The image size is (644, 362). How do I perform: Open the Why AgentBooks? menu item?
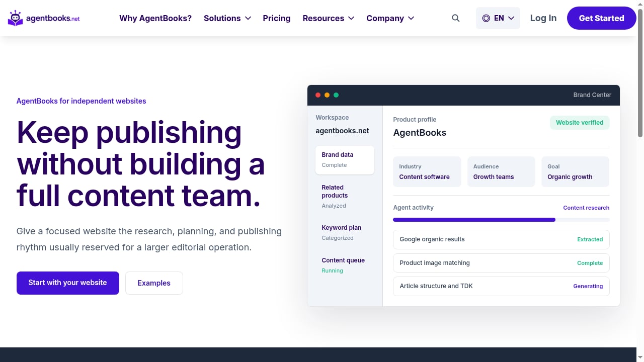(155, 18)
